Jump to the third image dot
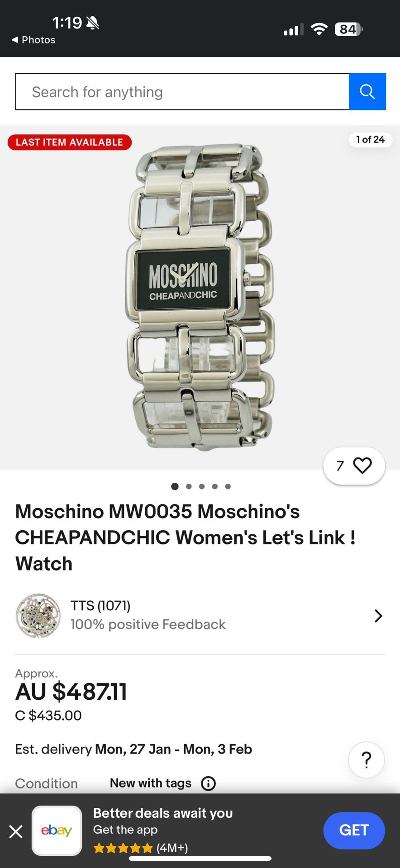Screen dimensions: 400x868 (202, 486)
